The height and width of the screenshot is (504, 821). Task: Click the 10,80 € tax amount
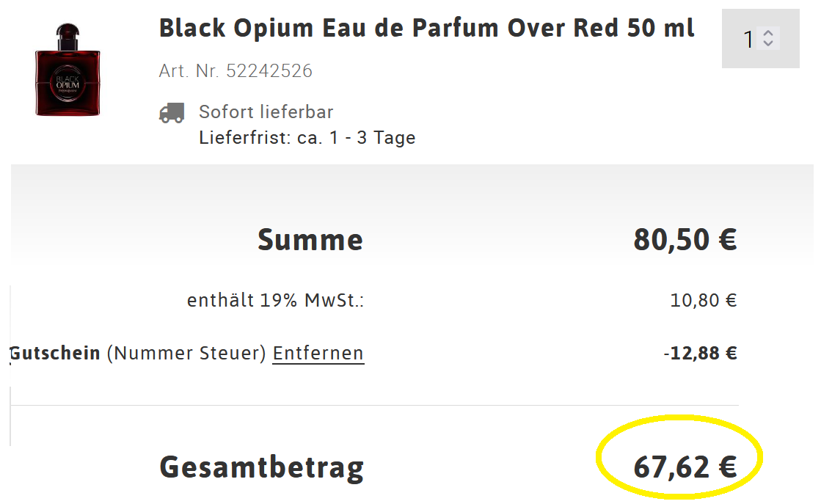(703, 300)
